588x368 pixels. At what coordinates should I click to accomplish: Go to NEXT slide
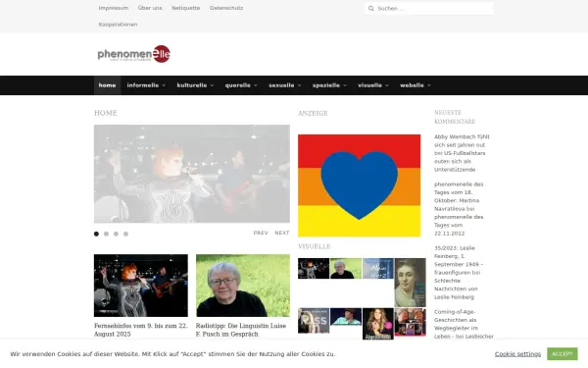pos(282,233)
